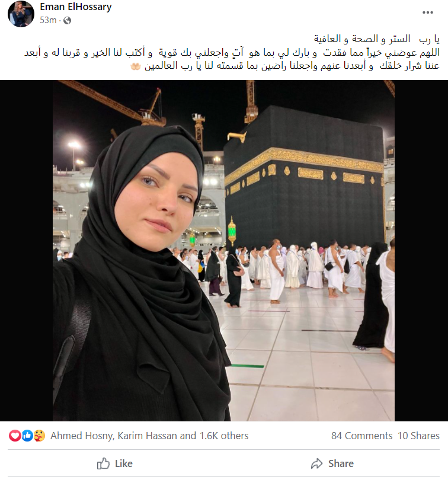Open the three-dot post options menu
The image size is (448, 483).
(x=428, y=12)
